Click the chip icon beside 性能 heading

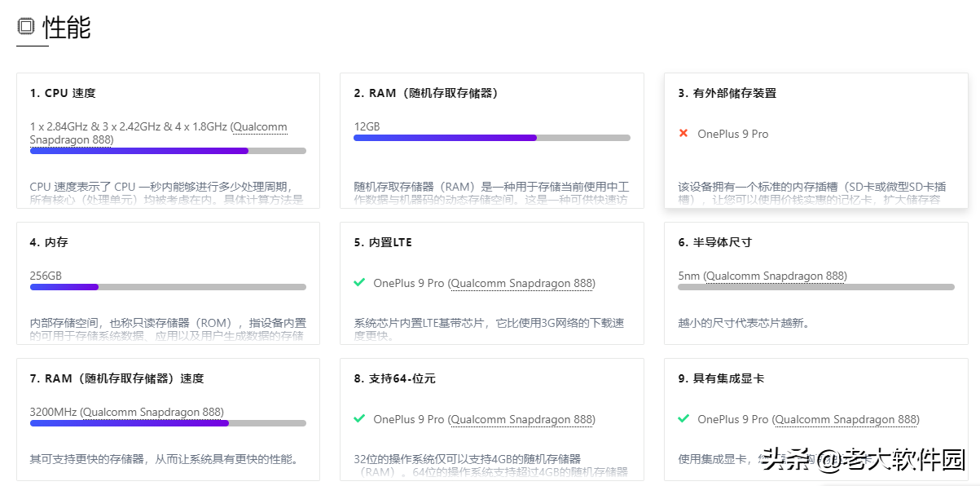pyautogui.click(x=26, y=27)
